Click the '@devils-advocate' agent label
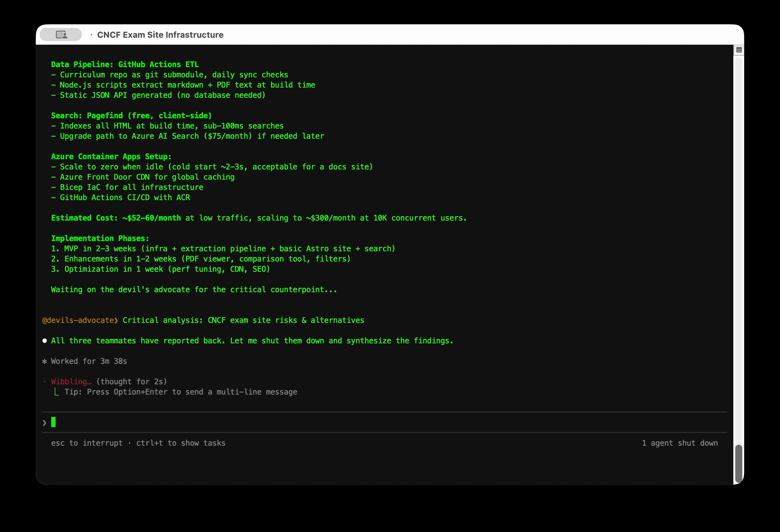 pos(78,320)
